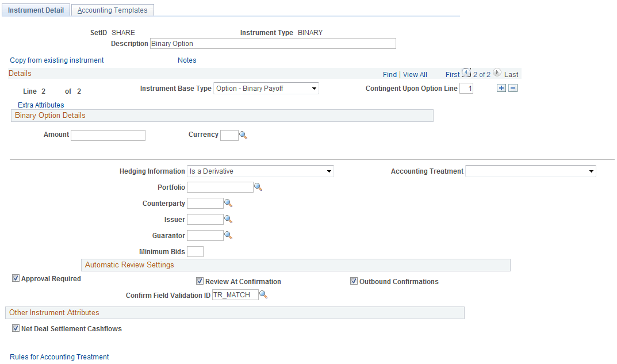Open the Guarantor lookup prompt

(x=228, y=235)
